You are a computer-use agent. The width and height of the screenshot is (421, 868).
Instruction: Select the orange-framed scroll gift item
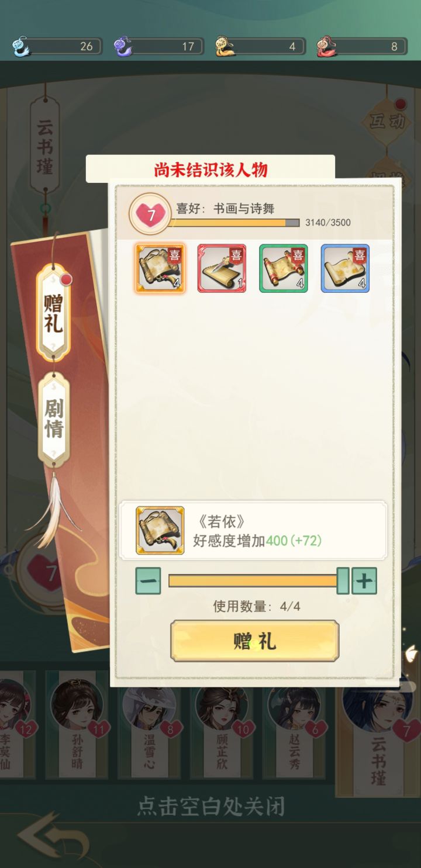pyautogui.click(x=160, y=268)
